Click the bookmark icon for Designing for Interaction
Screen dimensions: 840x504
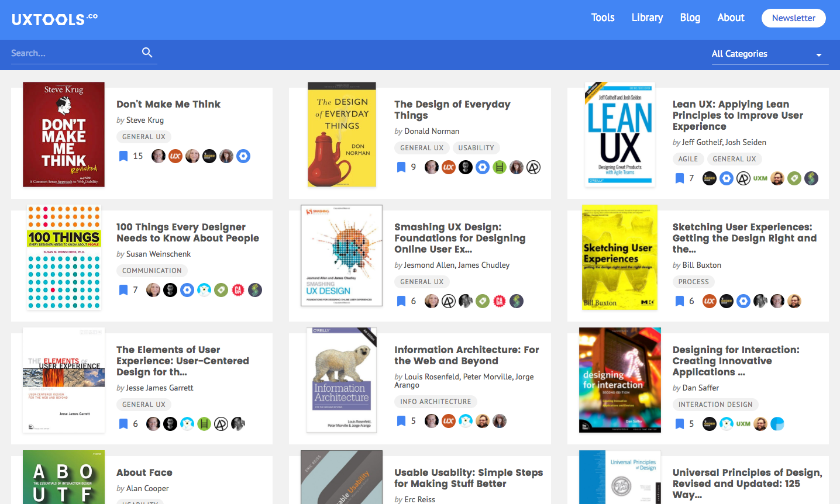(680, 424)
